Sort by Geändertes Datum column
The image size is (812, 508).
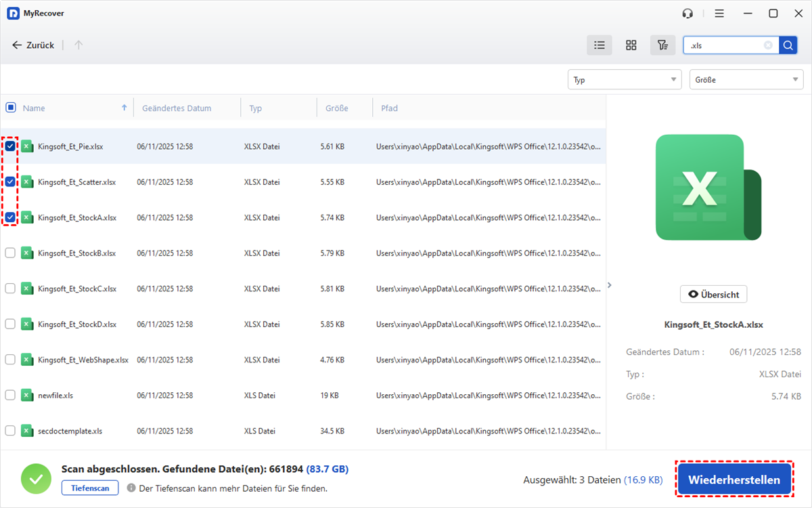(177, 108)
